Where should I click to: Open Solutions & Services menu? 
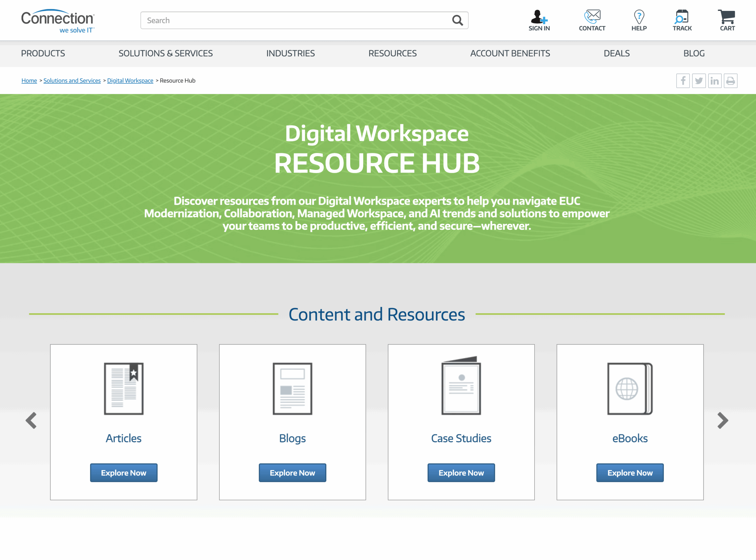[166, 53]
